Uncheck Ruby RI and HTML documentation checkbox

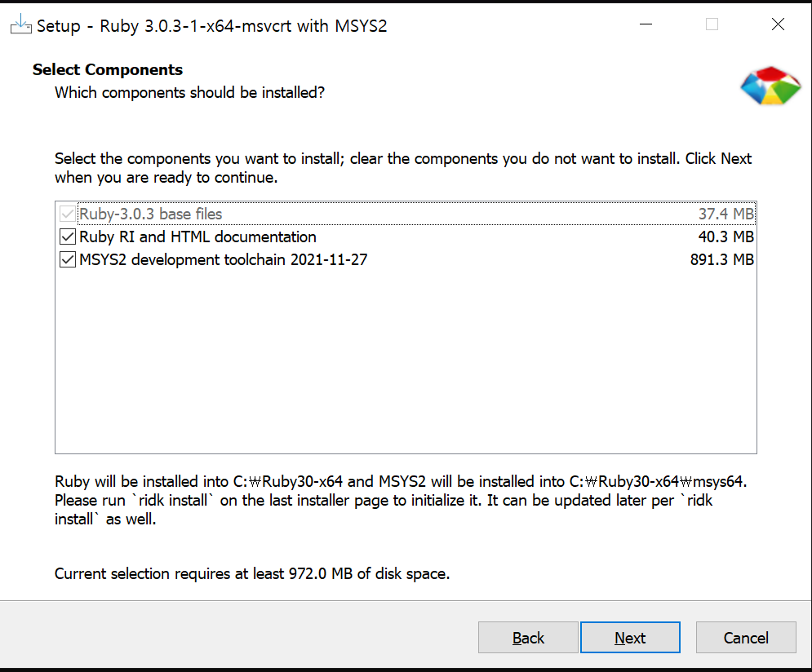(x=68, y=237)
